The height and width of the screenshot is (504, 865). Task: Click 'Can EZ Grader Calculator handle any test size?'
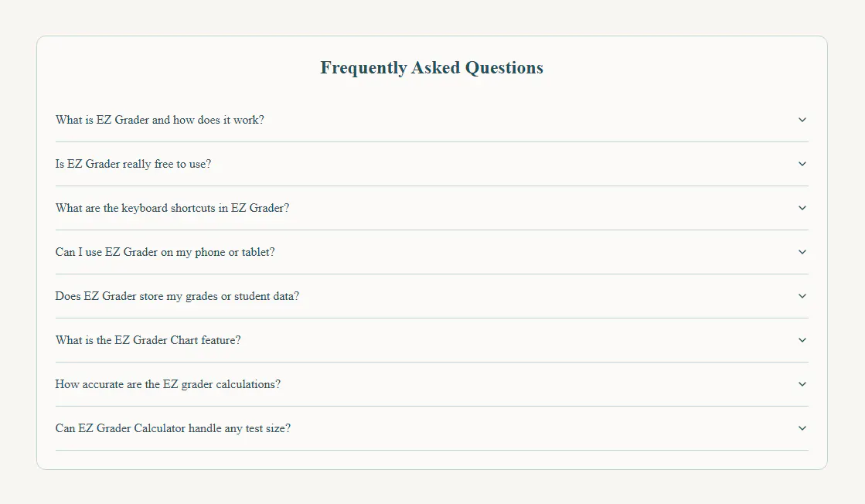coord(172,428)
